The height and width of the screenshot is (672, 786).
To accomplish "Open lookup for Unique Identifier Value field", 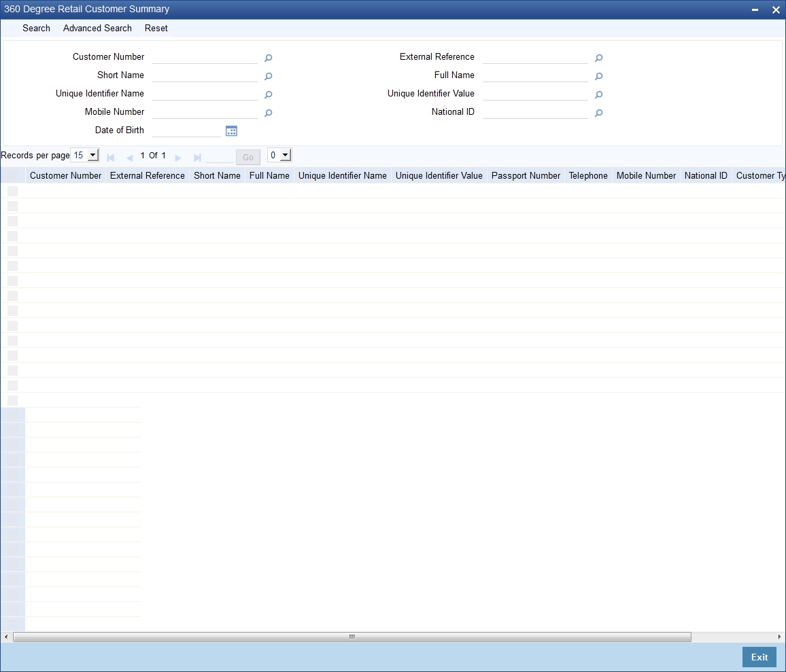I will [598, 94].
